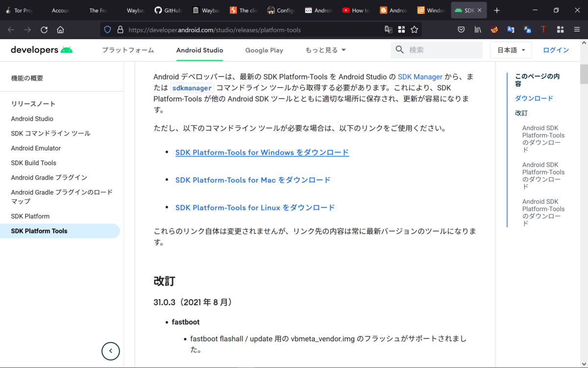The height and width of the screenshot is (368, 588).
Task: Switch to the Config tab
Action: (x=281, y=10)
